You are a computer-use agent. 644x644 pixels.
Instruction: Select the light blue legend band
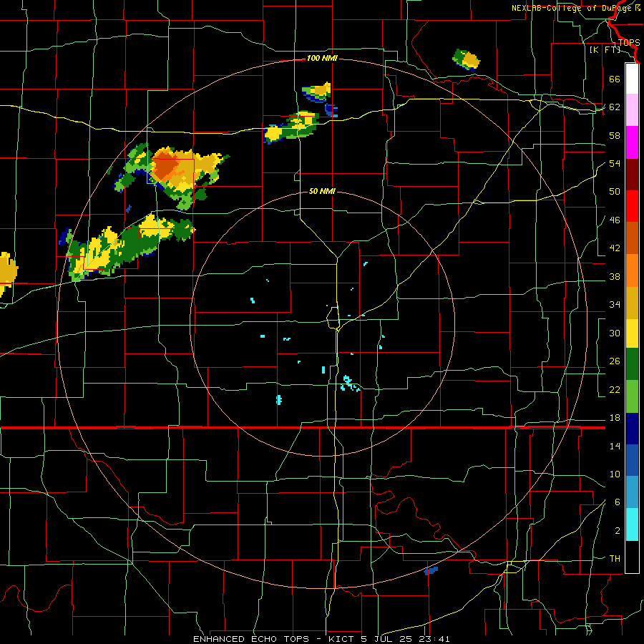click(632, 492)
